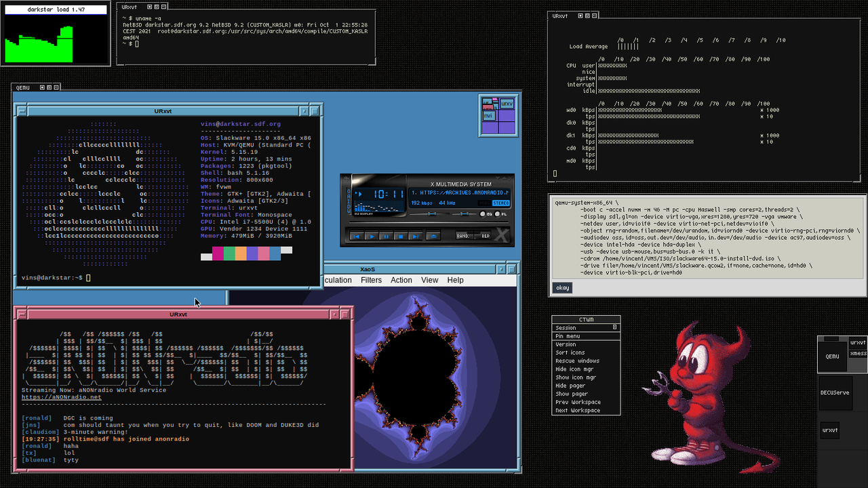Select Hide pager in CTWM menu
Image resolution: width=868 pixels, height=488 pixels.
pyautogui.click(x=586, y=385)
